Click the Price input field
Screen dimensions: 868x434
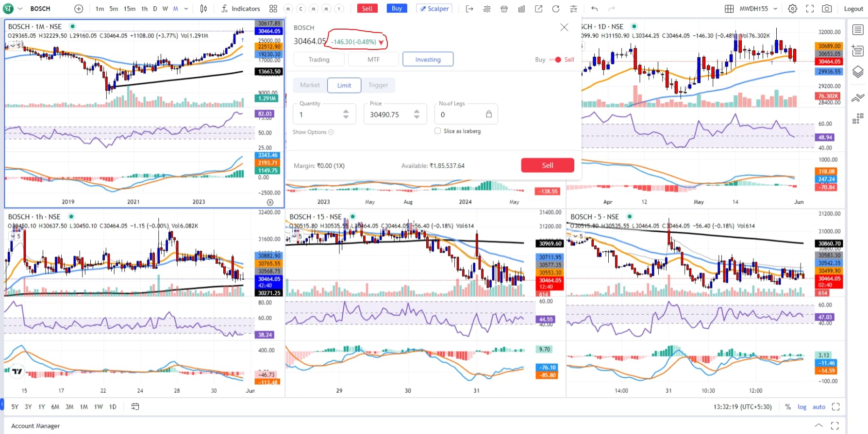pyautogui.click(x=388, y=114)
